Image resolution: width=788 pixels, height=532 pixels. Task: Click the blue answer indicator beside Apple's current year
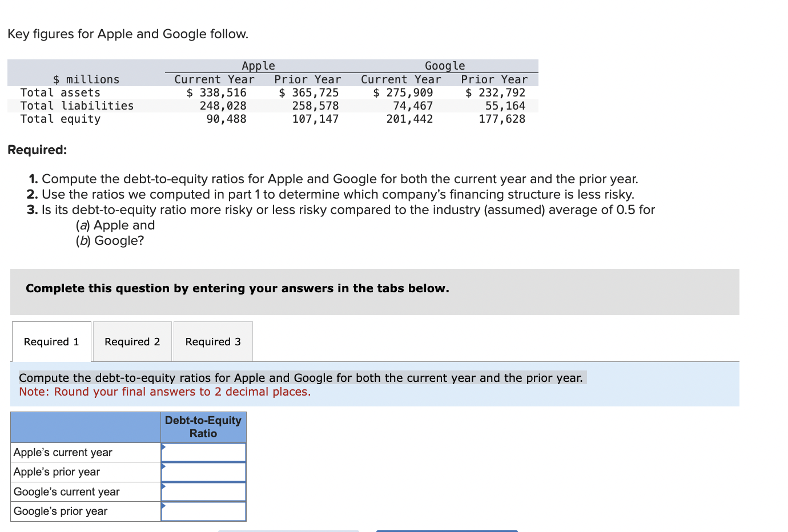point(164,448)
